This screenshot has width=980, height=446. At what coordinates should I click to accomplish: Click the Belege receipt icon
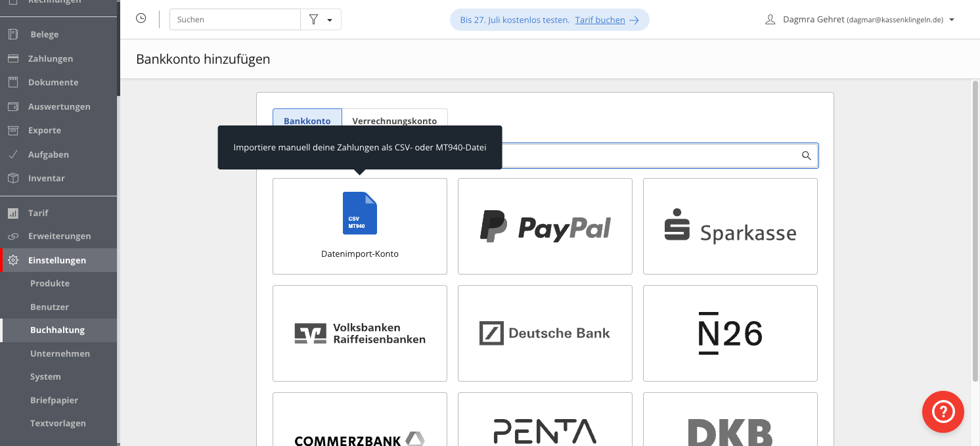coord(12,34)
